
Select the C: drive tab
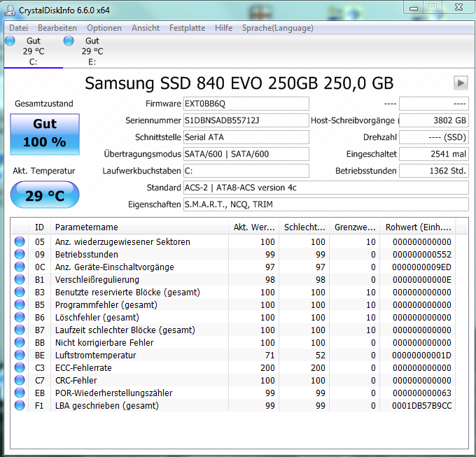click(34, 51)
